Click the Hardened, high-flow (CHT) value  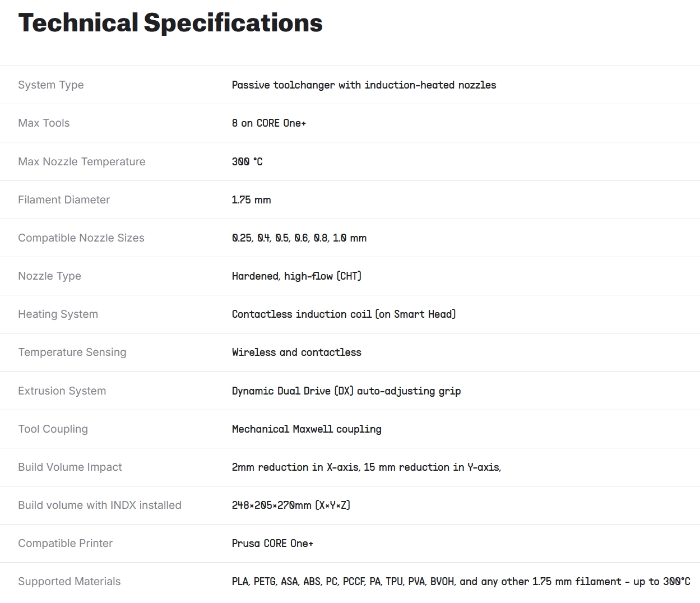(x=296, y=276)
